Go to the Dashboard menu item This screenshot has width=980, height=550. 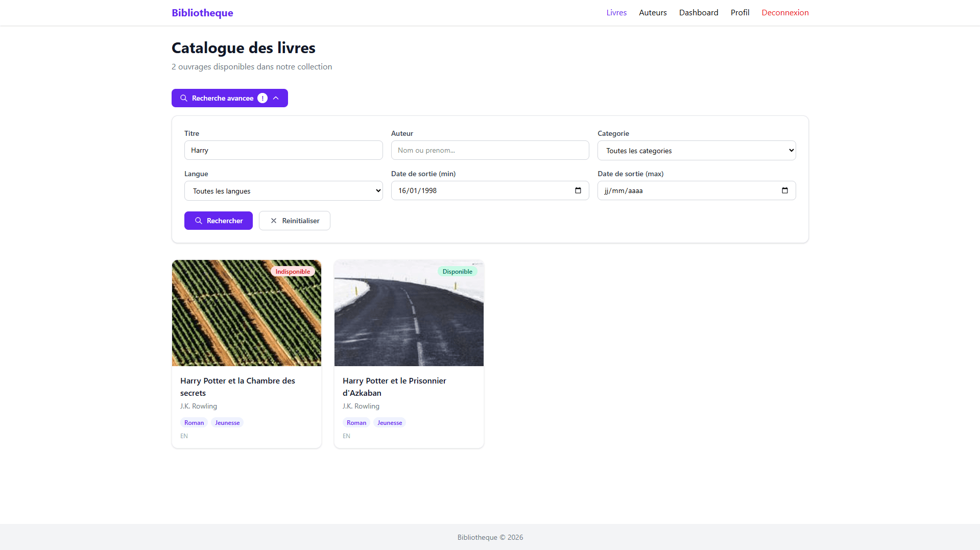click(x=699, y=12)
